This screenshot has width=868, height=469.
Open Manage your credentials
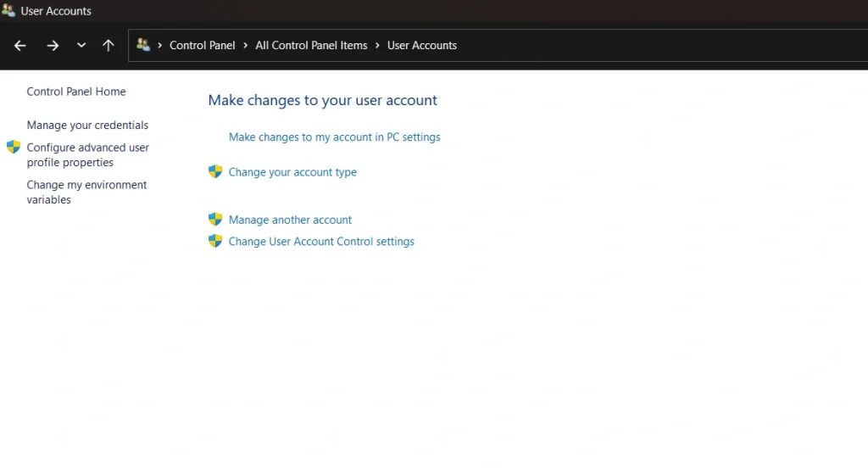pos(87,126)
